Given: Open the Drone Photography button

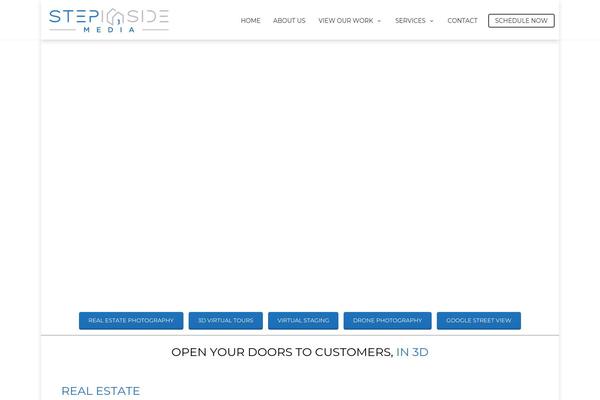Looking at the screenshot, I should pyautogui.click(x=387, y=320).
